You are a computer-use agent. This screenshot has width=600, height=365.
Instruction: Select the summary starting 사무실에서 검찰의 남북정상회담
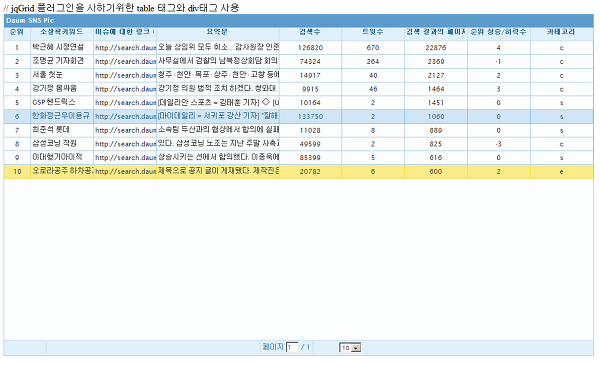click(218, 61)
